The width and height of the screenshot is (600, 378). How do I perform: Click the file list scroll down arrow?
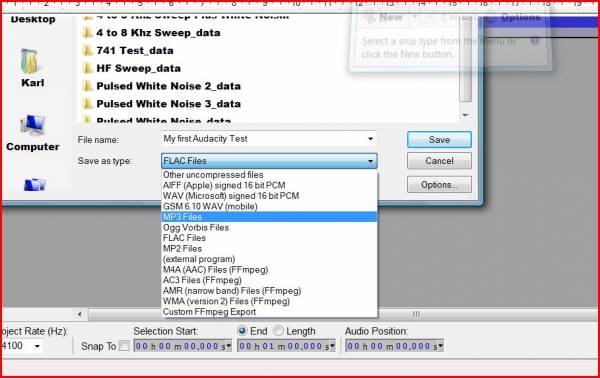click(x=465, y=115)
